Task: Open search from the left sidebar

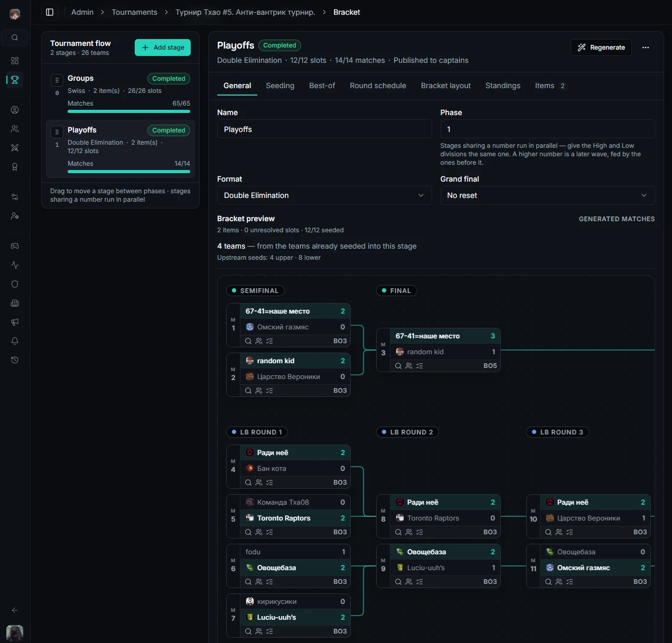Action: [15, 37]
